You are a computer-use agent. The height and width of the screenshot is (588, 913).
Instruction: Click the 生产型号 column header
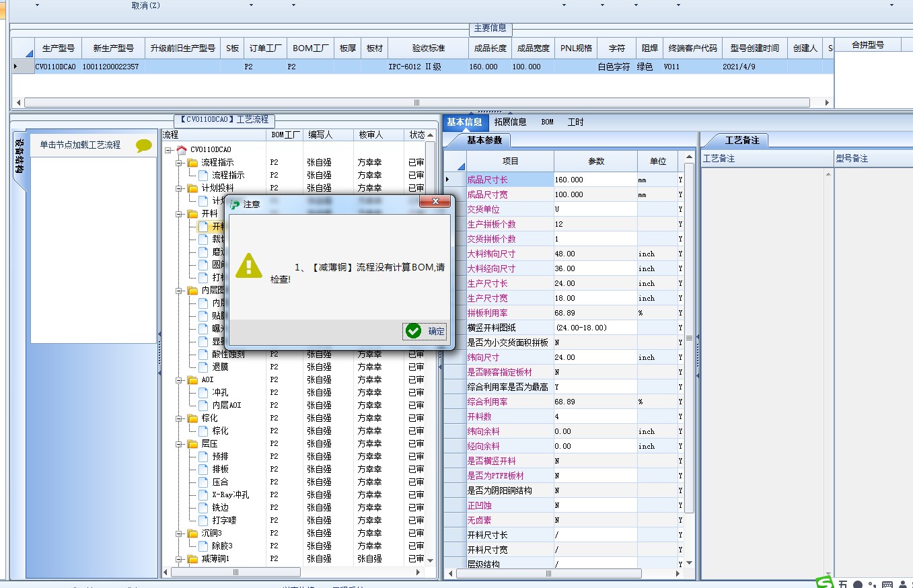tap(59, 48)
